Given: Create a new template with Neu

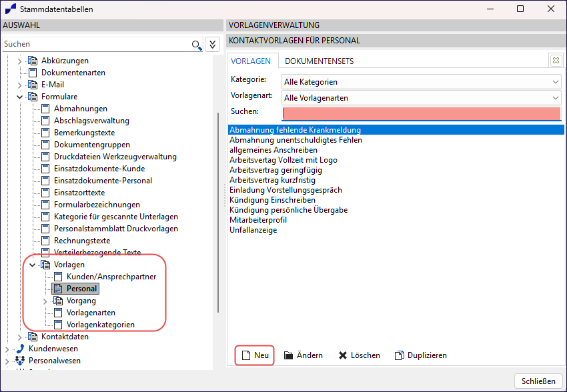Looking at the screenshot, I should pos(254,355).
